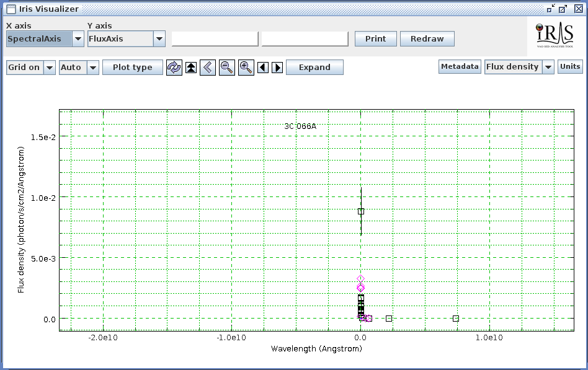The width and height of the screenshot is (588, 370).
Task: Click the IRIS logo image
Action: 555,35
